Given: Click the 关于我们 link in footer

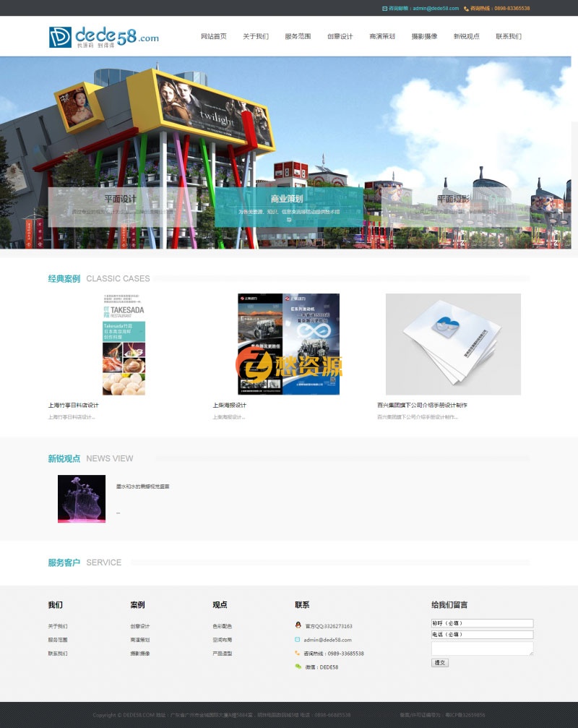Looking at the screenshot, I should pos(58,626).
